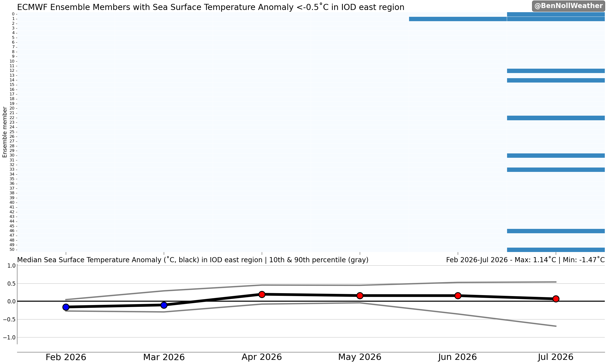Image resolution: width=607 pixels, height=364 pixels.
Task: Click the blue bar for ensemble member 46
Action: [556, 231]
